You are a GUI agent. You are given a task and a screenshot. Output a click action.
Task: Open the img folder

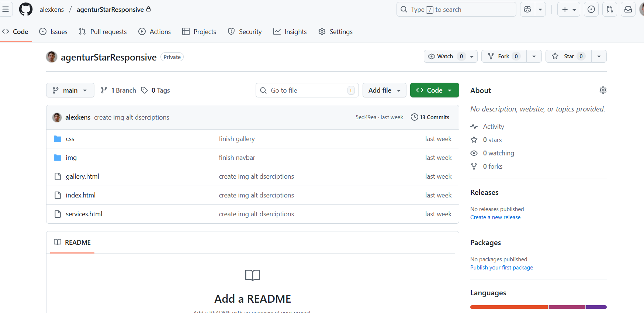pos(71,158)
